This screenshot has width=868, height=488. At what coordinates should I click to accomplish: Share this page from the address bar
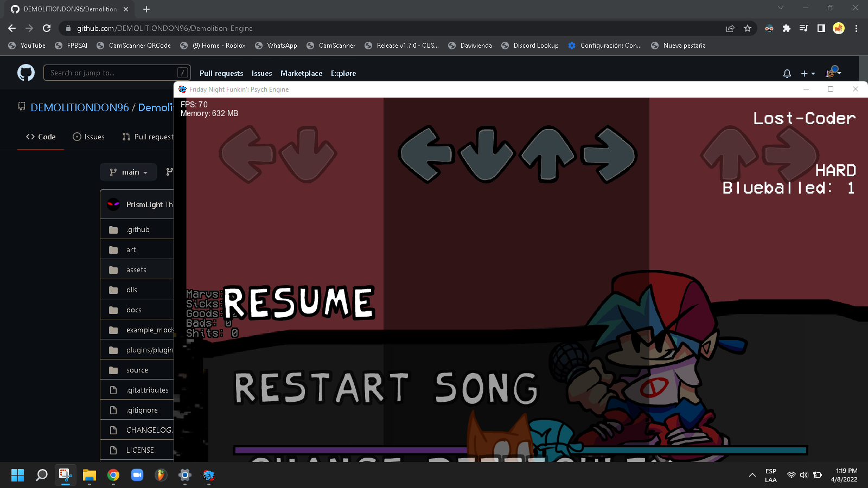pyautogui.click(x=730, y=28)
